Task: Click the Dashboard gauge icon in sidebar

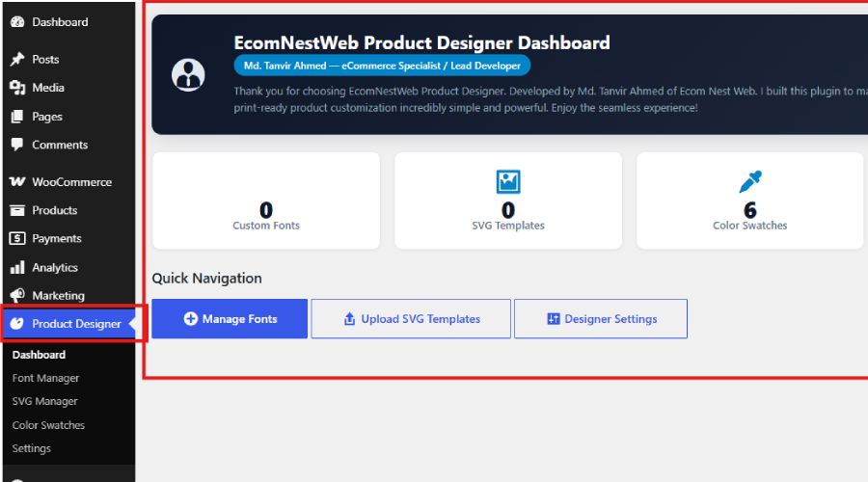Action: click(x=17, y=21)
